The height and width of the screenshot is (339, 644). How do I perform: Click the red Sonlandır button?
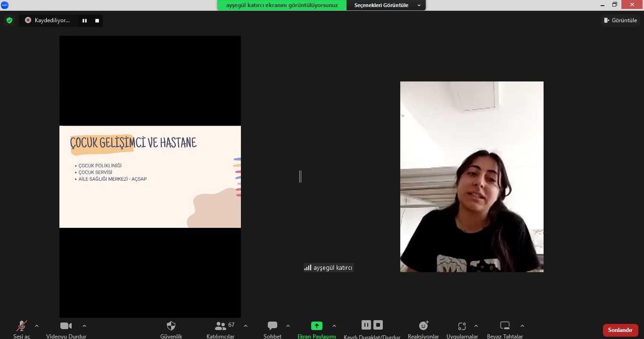pos(620,330)
